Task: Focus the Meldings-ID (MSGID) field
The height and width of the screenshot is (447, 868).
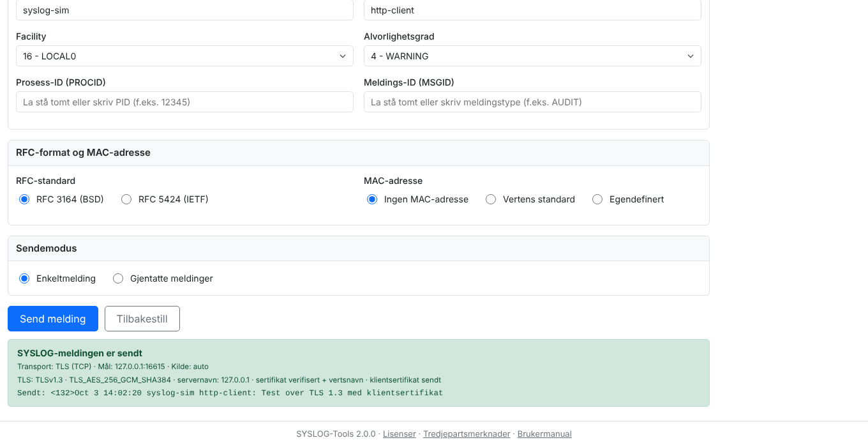Action: pos(532,102)
